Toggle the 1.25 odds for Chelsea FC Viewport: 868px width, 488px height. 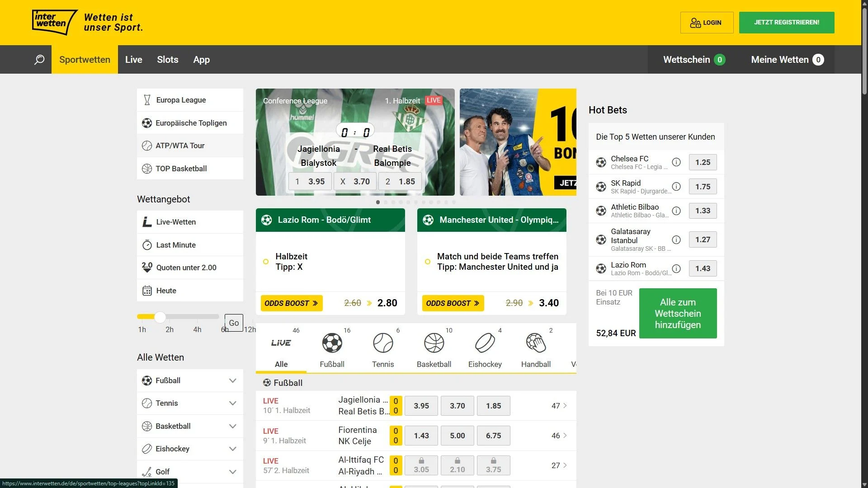703,162
